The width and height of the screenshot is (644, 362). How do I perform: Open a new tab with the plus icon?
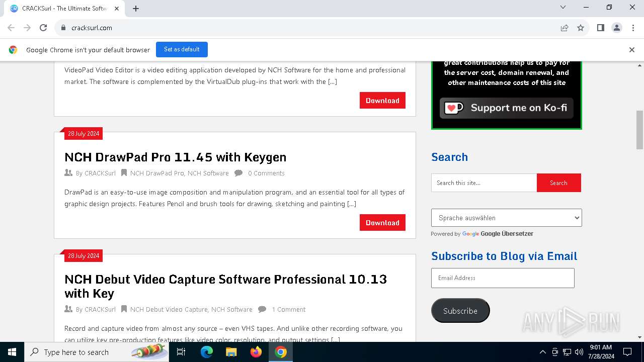coord(136,8)
